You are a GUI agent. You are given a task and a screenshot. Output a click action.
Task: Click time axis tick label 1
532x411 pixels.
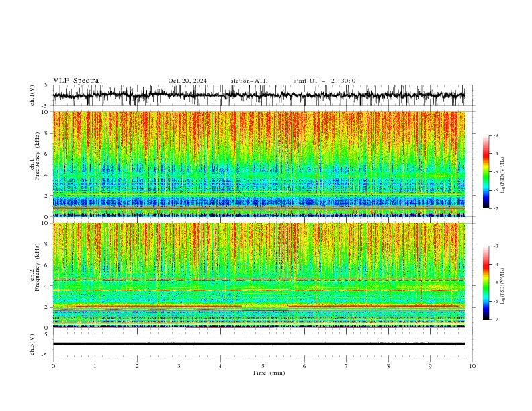click(x=95, y=366)
